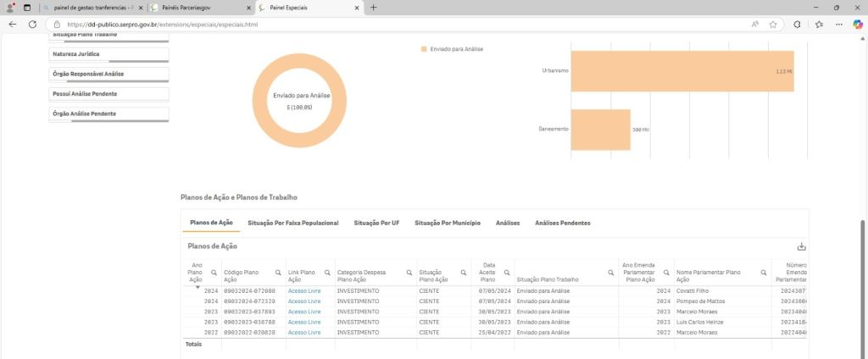Open the Copilot sidebar
Image resolution: width=868 pixels, height=359 pixels.
[x=858, y=25]
